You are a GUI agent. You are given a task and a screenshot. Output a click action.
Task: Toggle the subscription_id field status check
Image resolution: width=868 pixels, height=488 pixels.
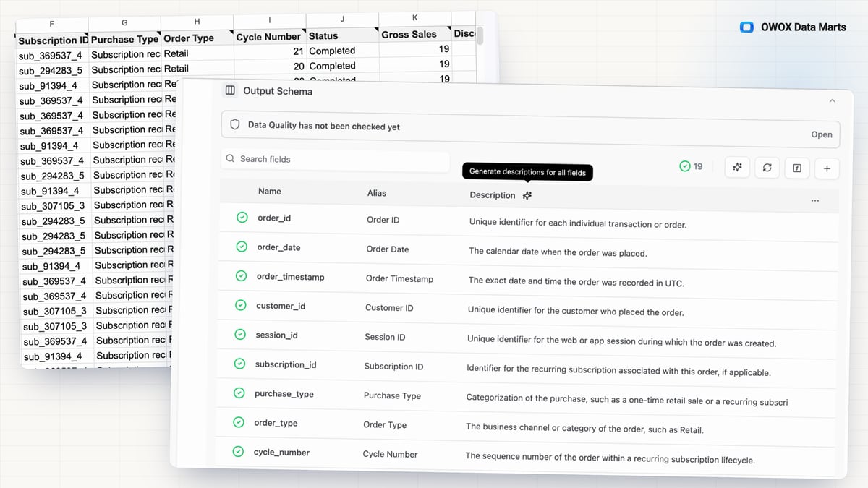pyautogui.click(x=239, y=364)
